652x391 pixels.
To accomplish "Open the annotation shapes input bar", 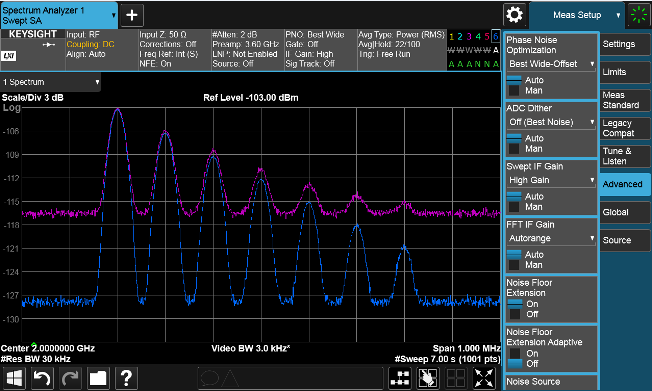I will [x=290, y=379].
